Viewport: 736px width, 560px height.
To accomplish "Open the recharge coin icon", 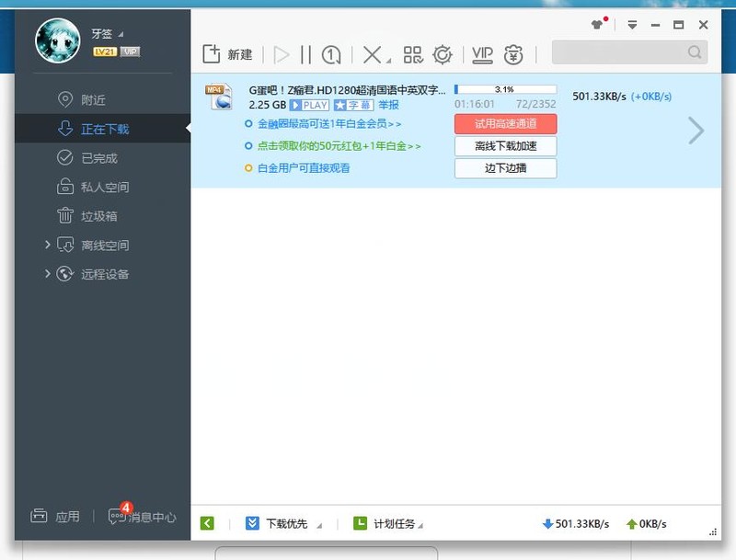I will point(515,54).
